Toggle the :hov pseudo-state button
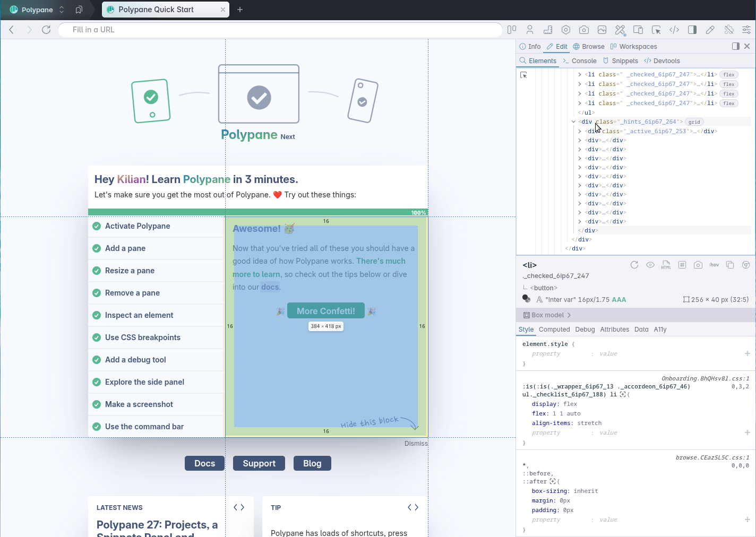This screenshot has height=537, width=756. point(714,265)
